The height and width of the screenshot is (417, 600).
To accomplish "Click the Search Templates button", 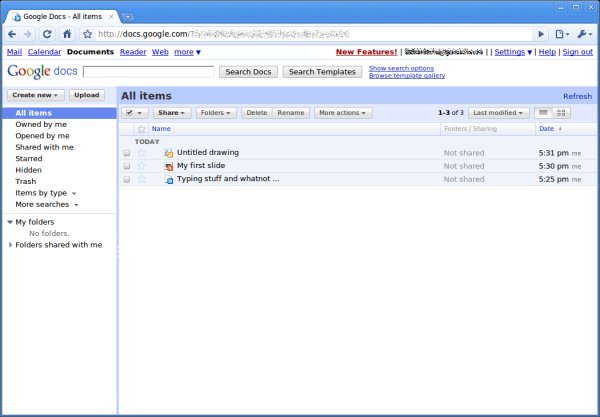I will (322, 72).
